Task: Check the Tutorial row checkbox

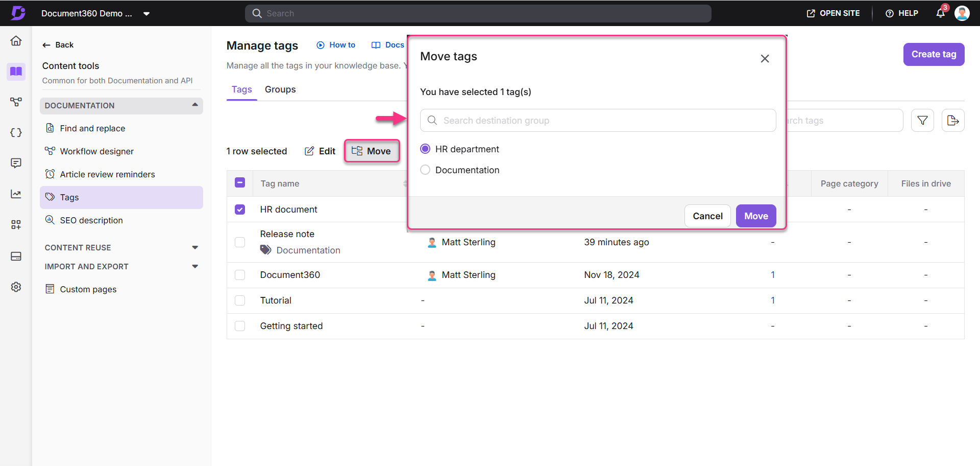Action: 240,300
